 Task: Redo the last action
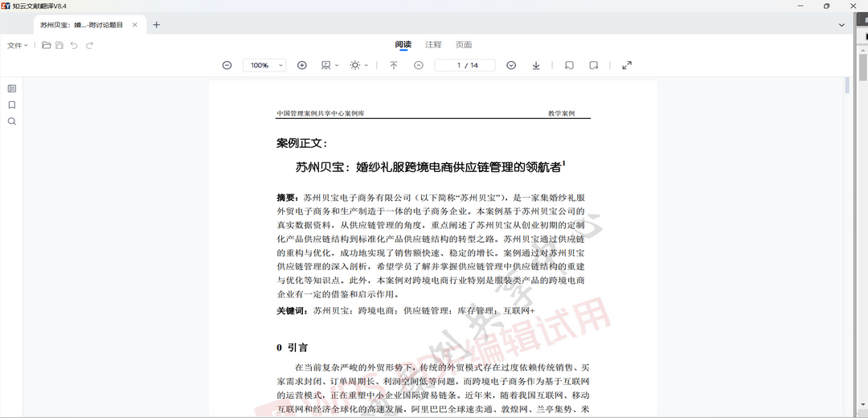click(89, 45)
